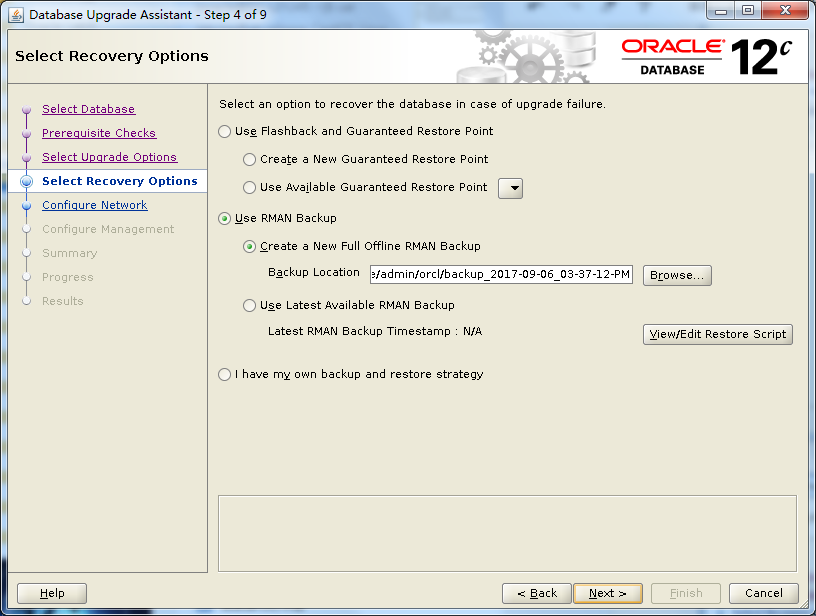This screenshot has height=616, width=816.
Task: Select Use Latest Available RMAN Backup
Action: coord(250,305)
